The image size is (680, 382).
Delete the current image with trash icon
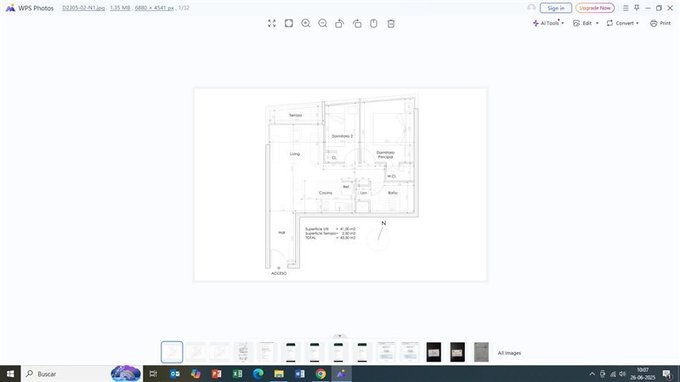coord(391,23)
